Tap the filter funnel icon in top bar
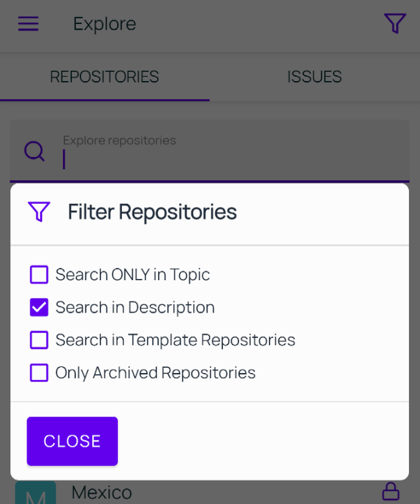420x504 pixels. (395, 23)
